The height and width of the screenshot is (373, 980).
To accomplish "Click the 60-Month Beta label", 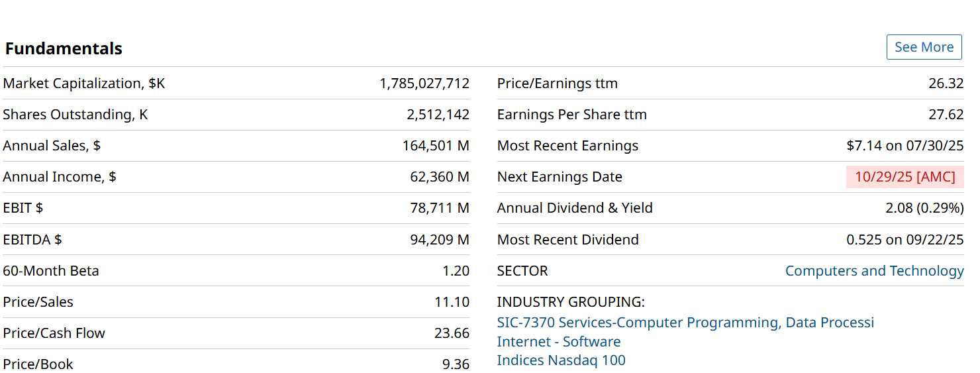I will click(x=51, y=271).
